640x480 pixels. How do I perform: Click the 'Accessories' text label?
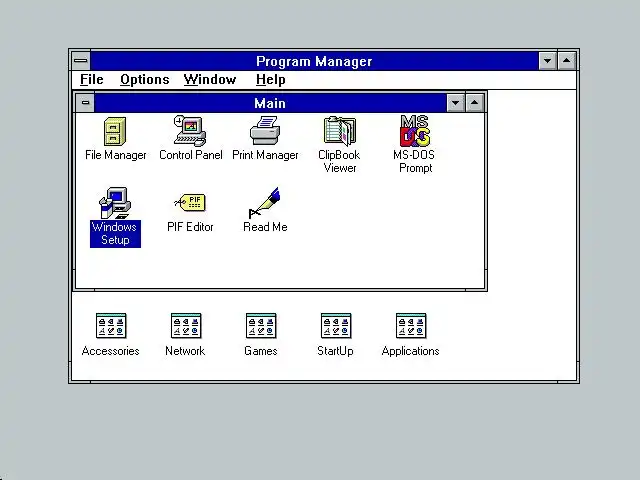(111, 351)
